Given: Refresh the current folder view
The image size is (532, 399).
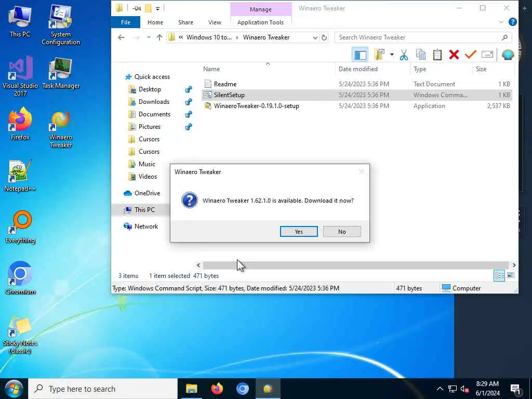Looking at the screenshot, I should pos(324,37).
